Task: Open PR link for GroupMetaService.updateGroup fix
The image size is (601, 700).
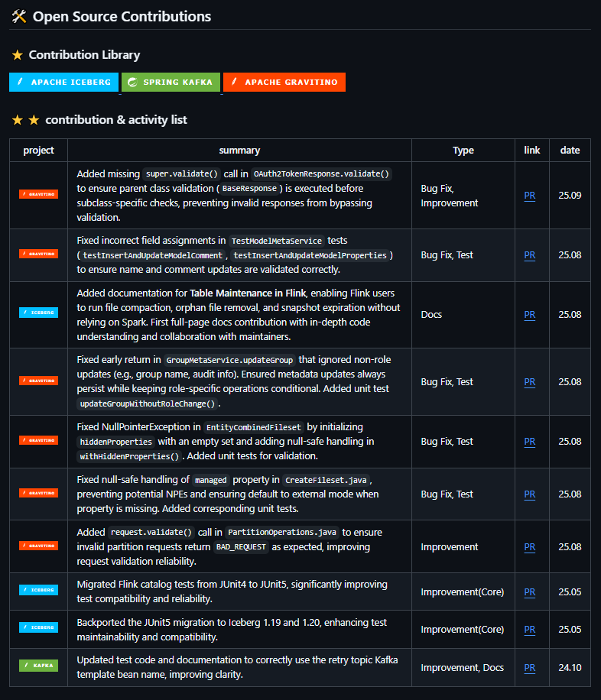Action: 529,381
